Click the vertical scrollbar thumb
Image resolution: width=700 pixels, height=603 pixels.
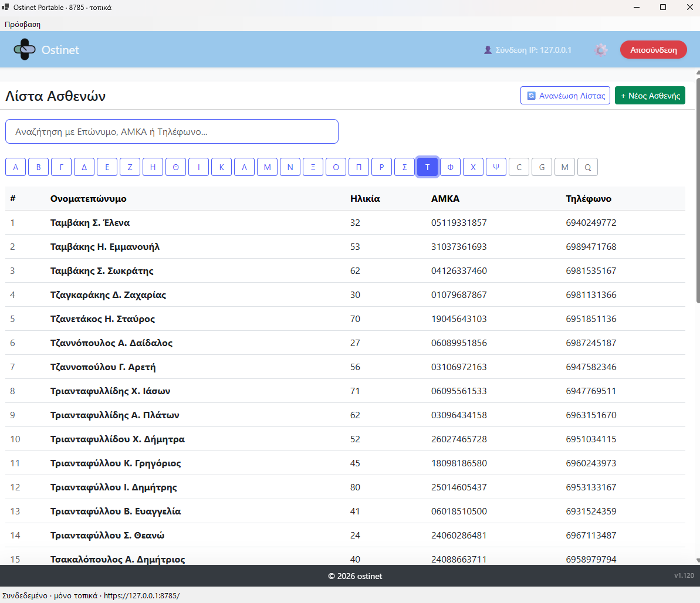(x=698, y=191)
